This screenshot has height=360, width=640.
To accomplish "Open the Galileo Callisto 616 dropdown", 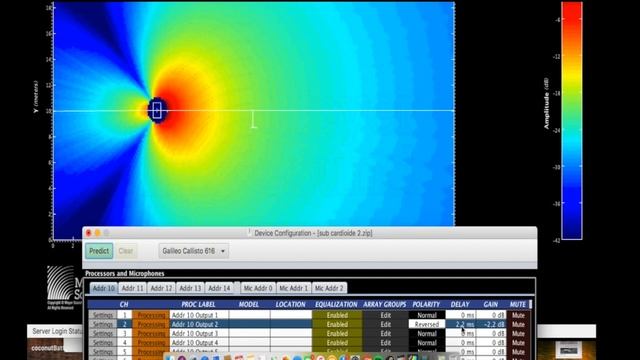I will pos(193,251).
